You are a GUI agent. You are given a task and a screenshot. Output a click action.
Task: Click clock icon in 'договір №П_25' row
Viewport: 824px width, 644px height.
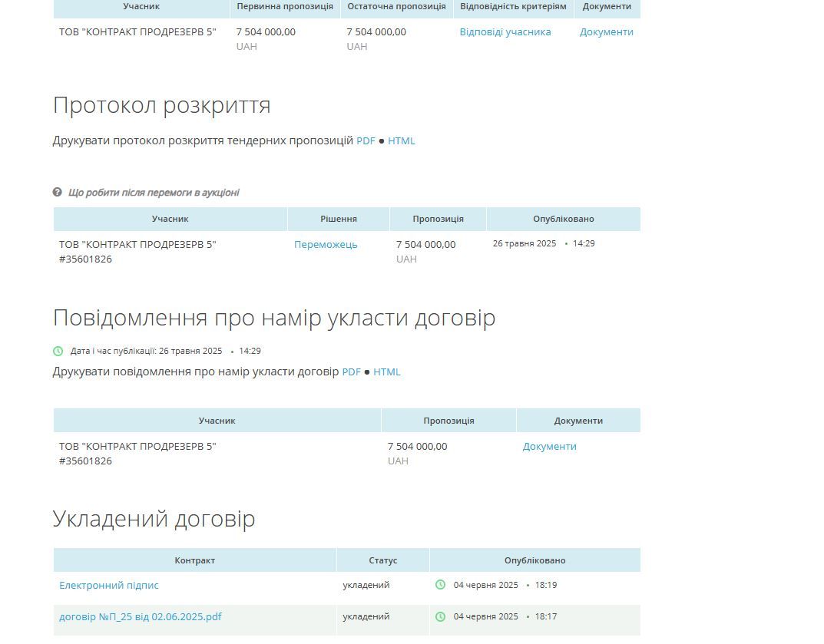(x=441, y=616)
